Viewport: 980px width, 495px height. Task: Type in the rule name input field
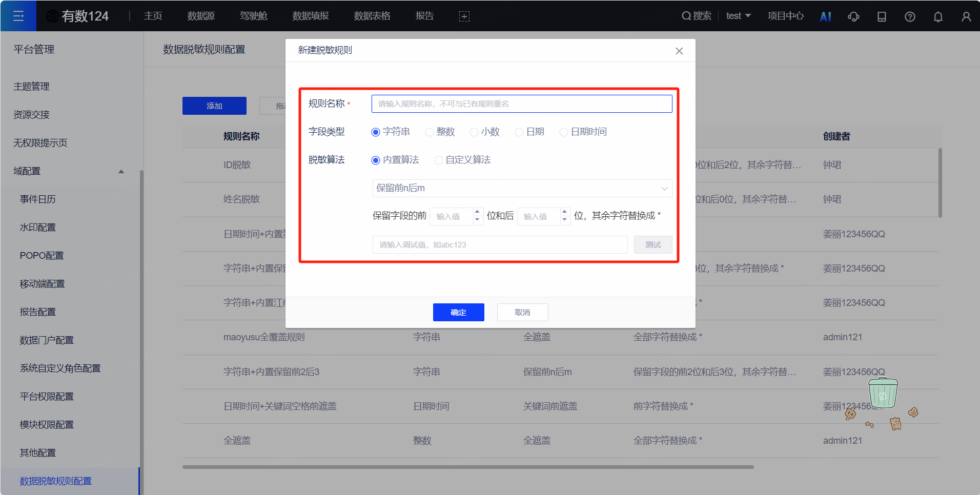click(521, 104)
